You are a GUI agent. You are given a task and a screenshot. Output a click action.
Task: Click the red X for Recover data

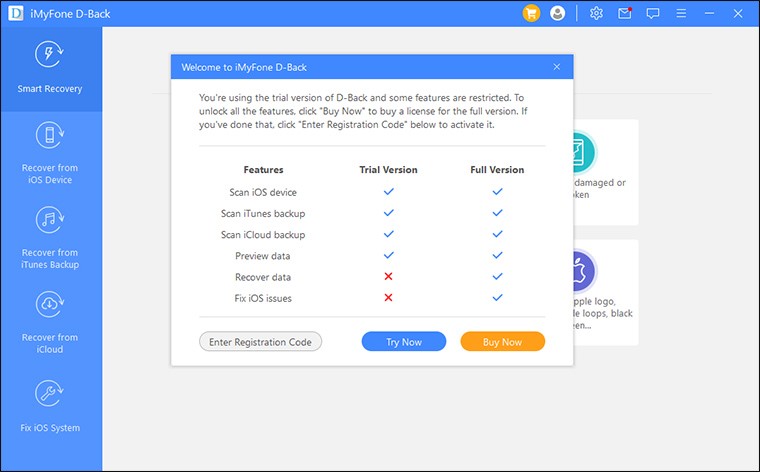click(388, 276)
